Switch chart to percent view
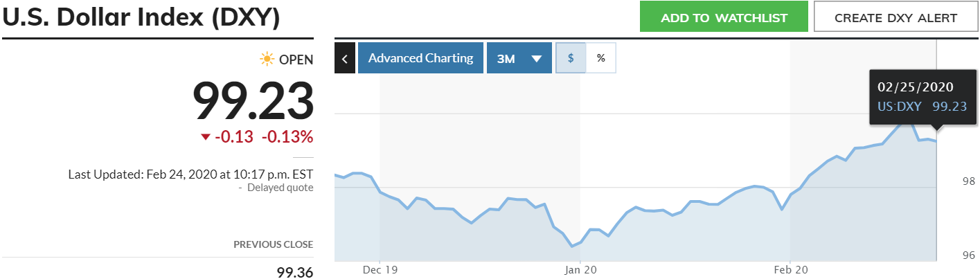Screen dimensions: 980x279 [x=600, y=58]
